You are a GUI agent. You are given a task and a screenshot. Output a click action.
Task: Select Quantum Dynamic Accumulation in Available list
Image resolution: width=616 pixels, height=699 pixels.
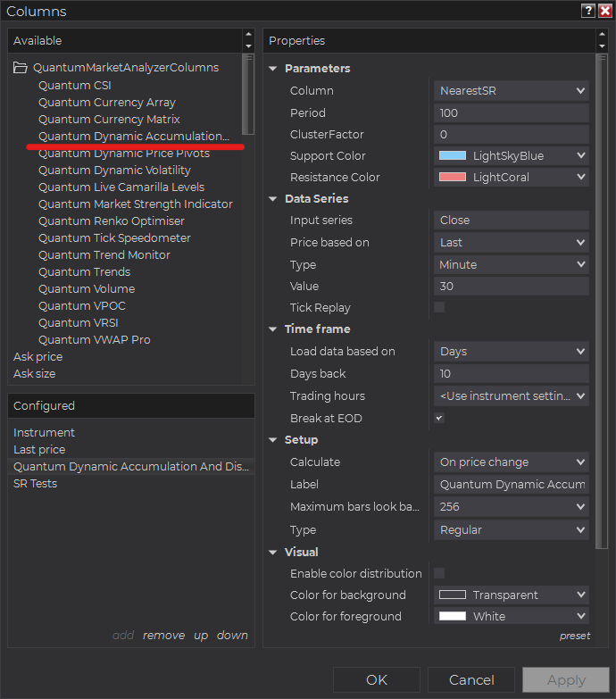pyautogui.click(x=134, y=137)
